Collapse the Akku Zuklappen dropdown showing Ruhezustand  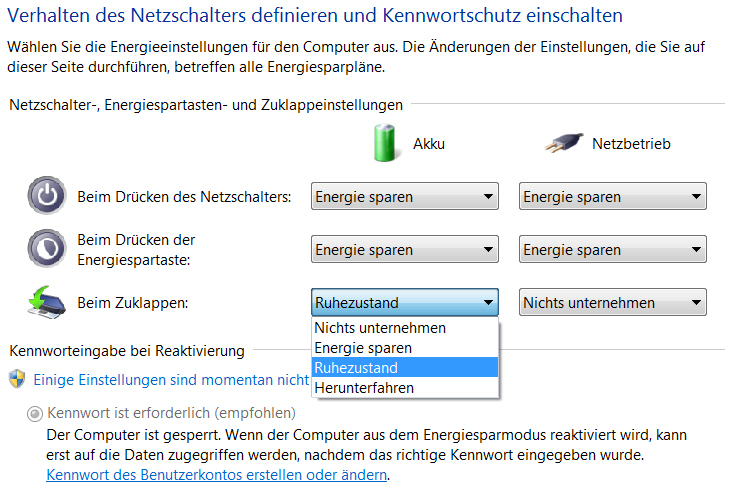click(404, 302)
